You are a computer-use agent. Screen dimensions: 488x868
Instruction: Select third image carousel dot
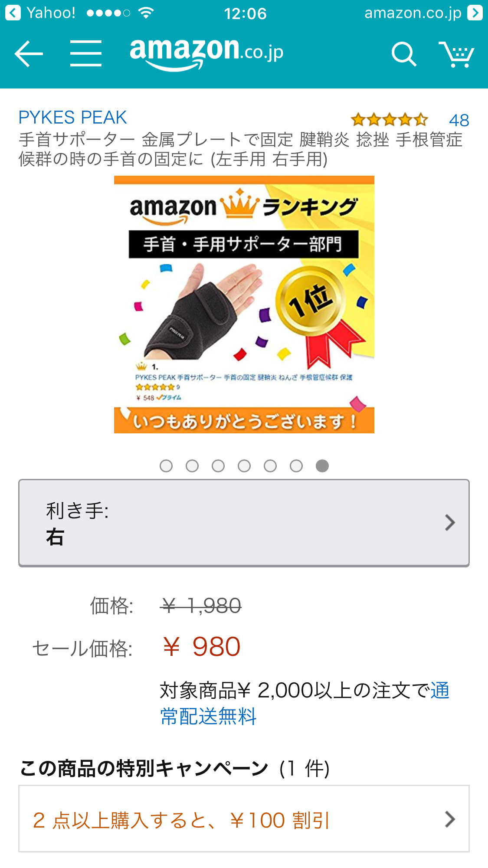tap(218, 466)
